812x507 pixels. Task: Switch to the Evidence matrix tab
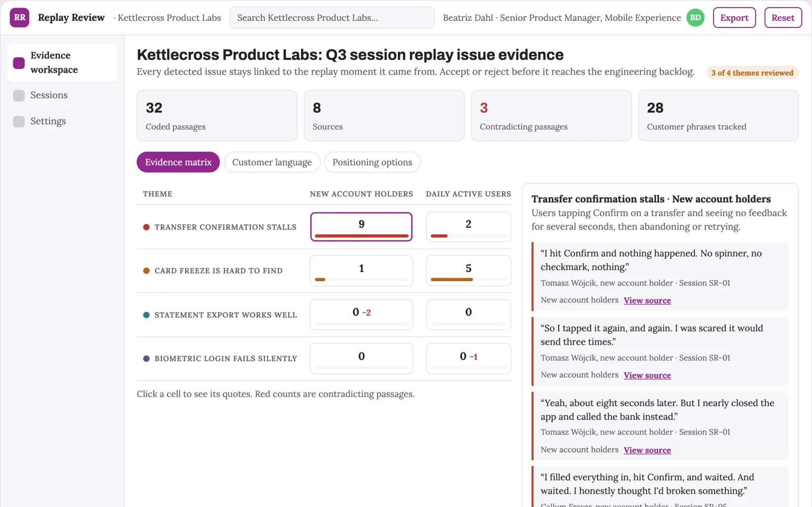pos(178,162)
